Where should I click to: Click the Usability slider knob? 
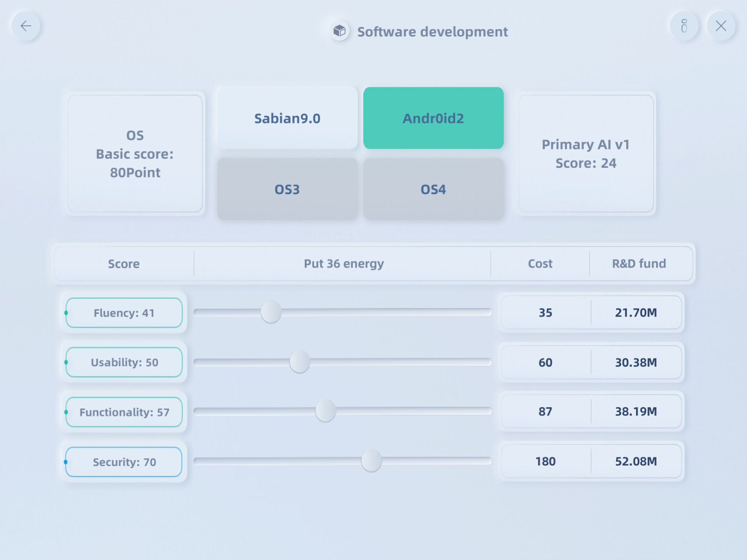300,362
